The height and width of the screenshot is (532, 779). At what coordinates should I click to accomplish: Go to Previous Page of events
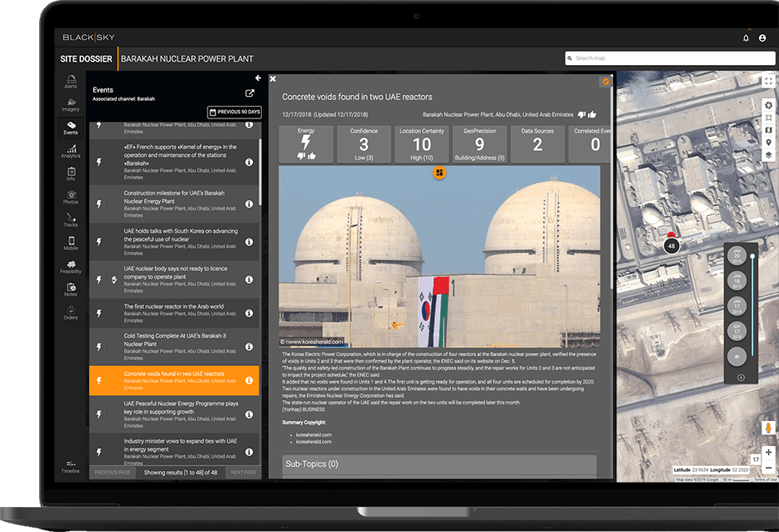pyautogui.click(x=113, y=473)
